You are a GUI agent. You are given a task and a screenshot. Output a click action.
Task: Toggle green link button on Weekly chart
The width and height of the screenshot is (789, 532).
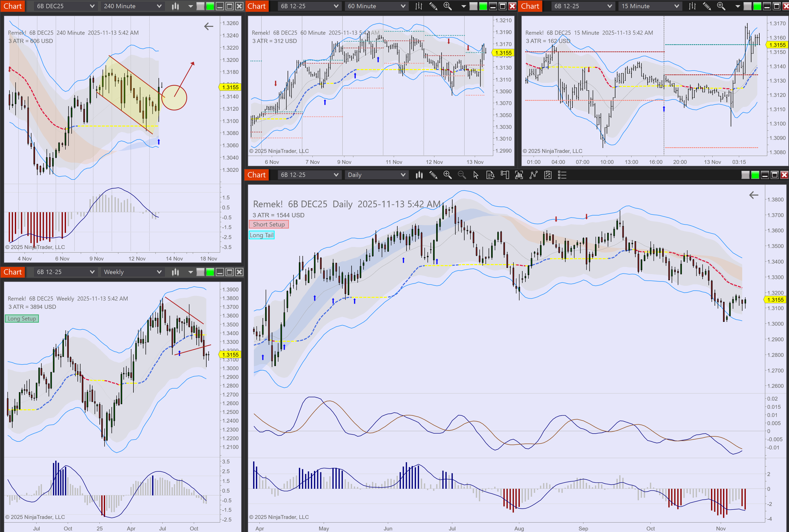point(210,272)
